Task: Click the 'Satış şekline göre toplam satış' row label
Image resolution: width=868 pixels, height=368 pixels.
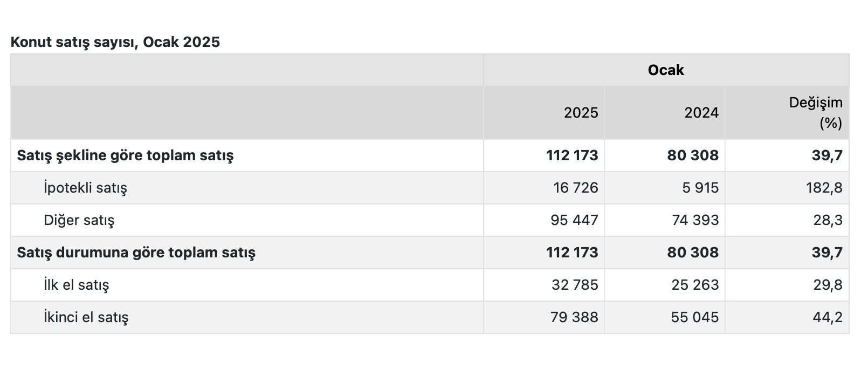Action: coord(125,155)
